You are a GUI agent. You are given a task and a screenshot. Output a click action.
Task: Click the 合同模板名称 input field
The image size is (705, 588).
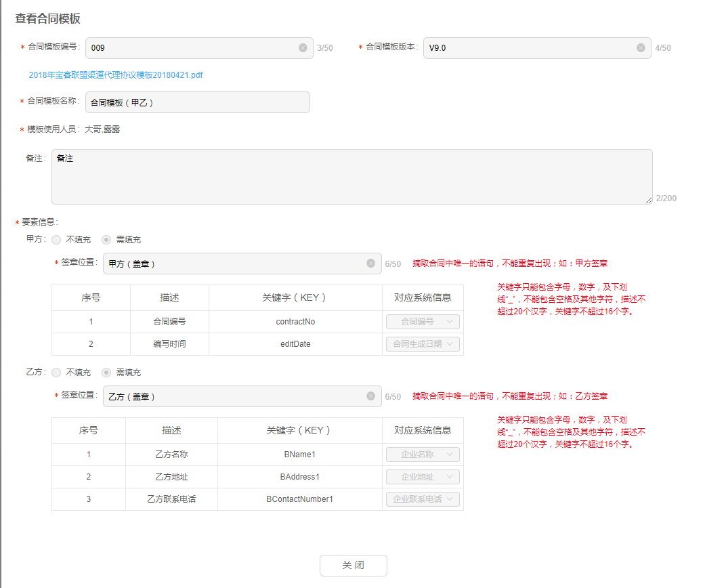click(x=197, y=102)
